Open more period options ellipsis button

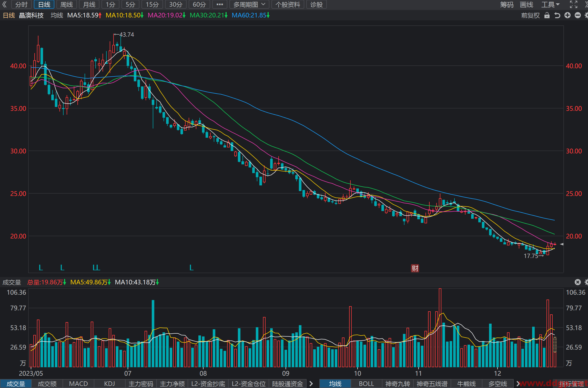[220, 4]
